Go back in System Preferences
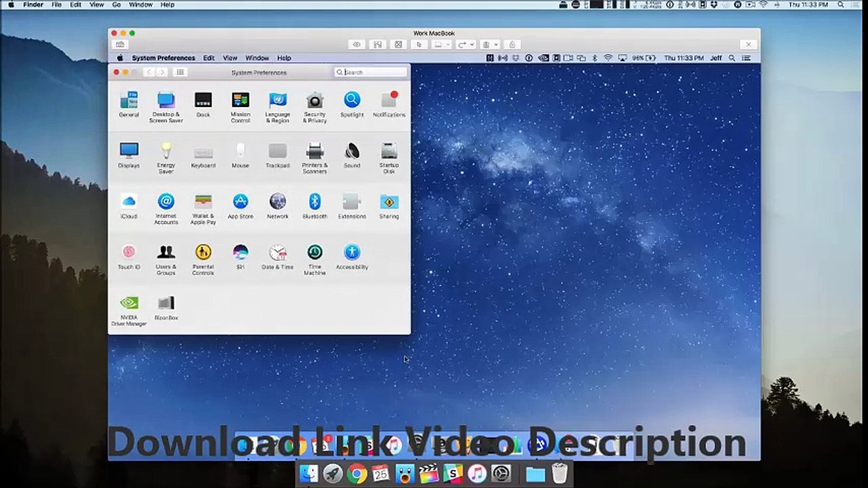The height and width of the screenshot is (488, 868). pyautogui.click(x=148, y=72)
